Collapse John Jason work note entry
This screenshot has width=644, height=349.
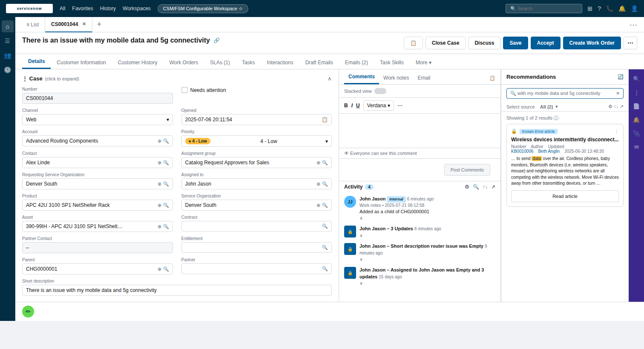point(361,218)
